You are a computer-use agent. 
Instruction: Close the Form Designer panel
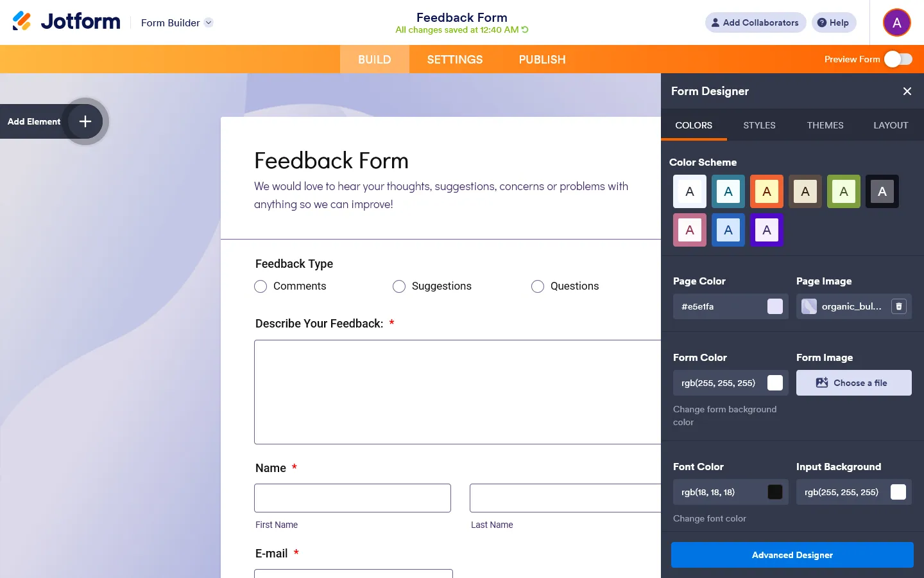(907, 91)
